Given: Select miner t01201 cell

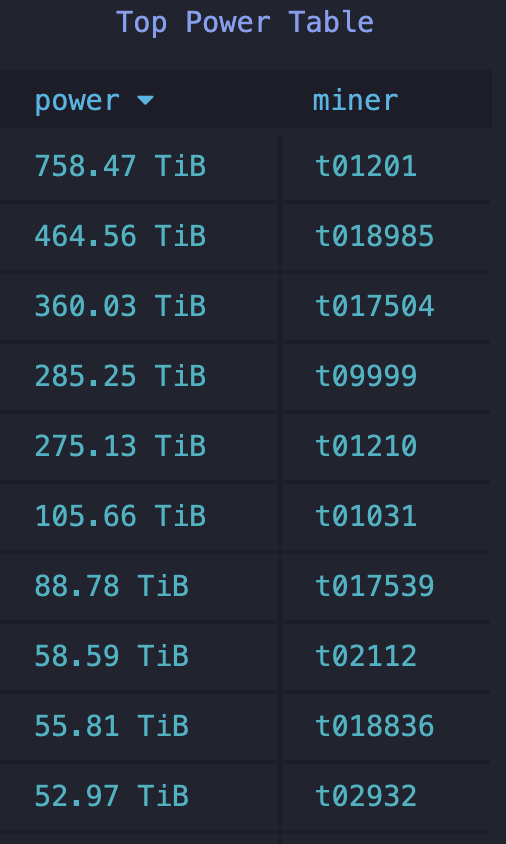Looking at the screenshot, I should click(385, 166).
